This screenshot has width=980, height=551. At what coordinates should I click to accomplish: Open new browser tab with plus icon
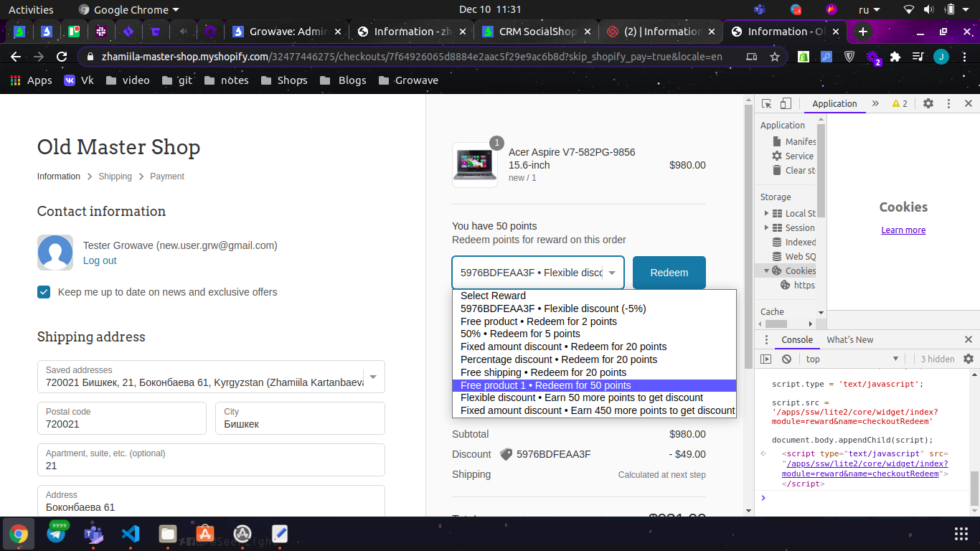[x=862, y=32]
